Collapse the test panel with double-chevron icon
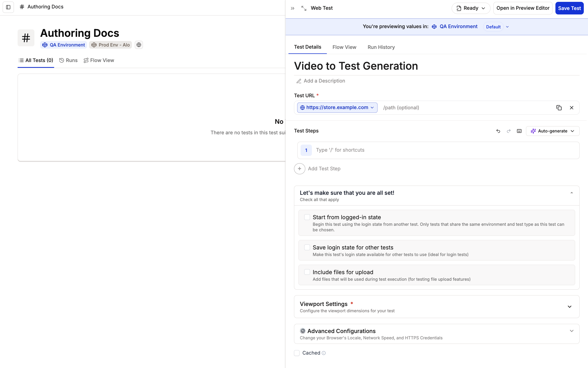 click(292, 8)
